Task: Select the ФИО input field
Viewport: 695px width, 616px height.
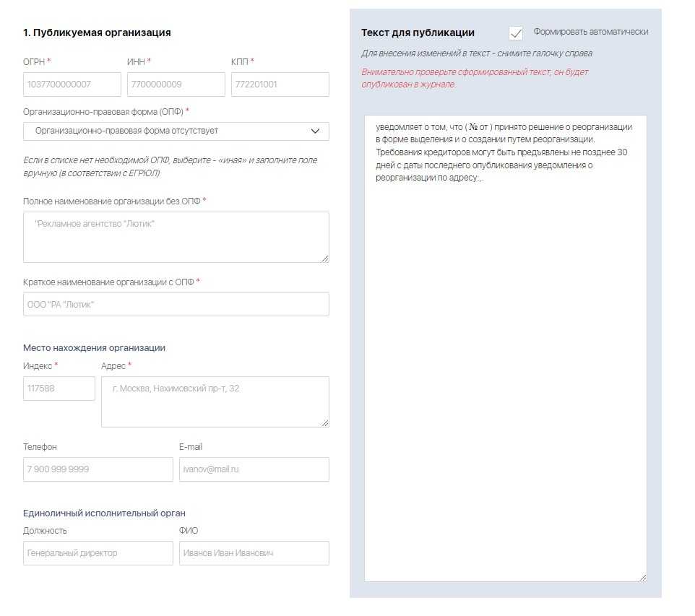Action: (254, 553)
